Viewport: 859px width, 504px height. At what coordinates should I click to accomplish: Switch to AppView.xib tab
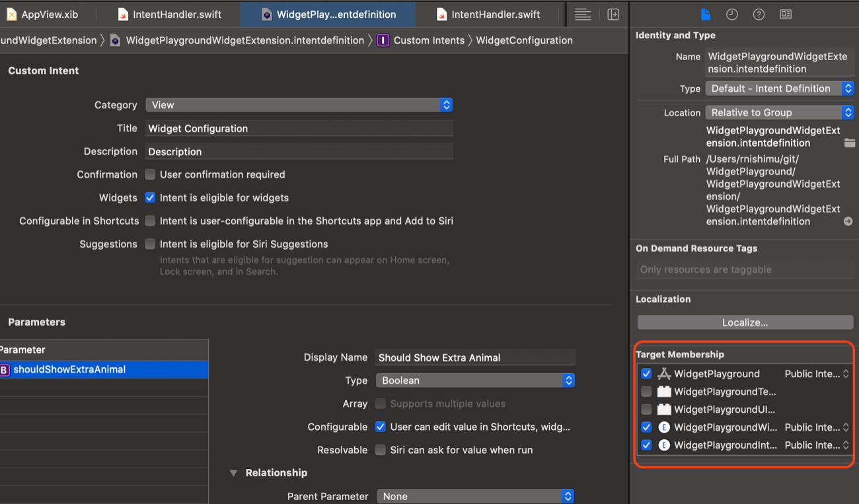tap(42, 15)
